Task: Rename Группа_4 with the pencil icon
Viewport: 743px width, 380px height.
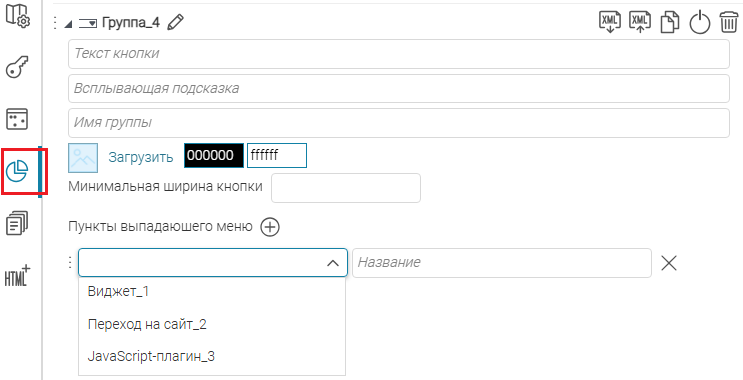Action: coord(175,22)
